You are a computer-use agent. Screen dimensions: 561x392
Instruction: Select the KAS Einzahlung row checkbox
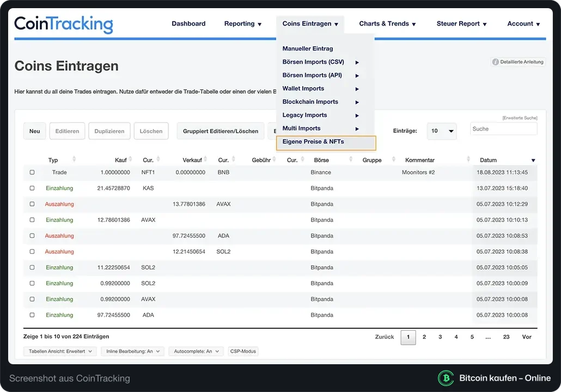pyautogui.click(x=32, y=188)
